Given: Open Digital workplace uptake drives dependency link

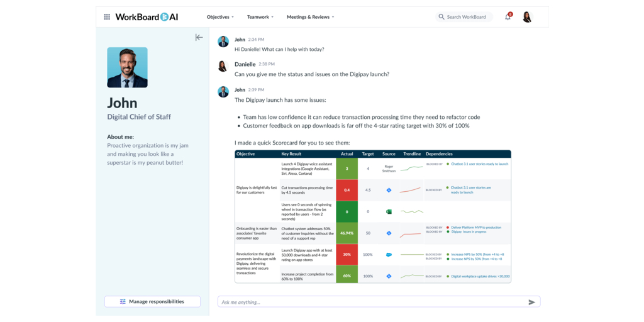Looking at the screenshot, I should pos(480,276).
